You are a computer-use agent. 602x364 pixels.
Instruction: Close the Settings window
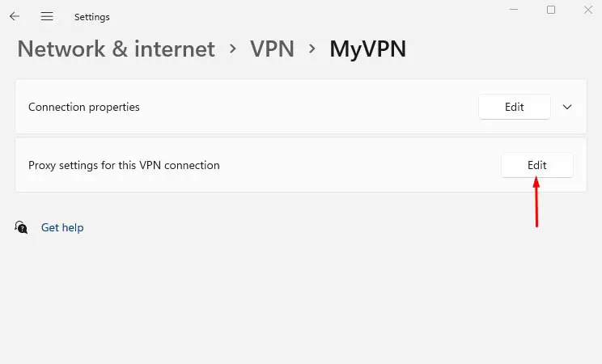588,10
